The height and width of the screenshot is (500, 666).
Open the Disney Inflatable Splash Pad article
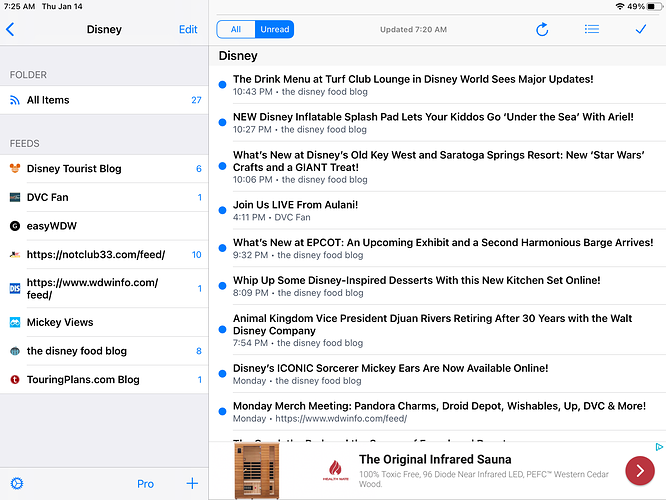pos(437,123)
